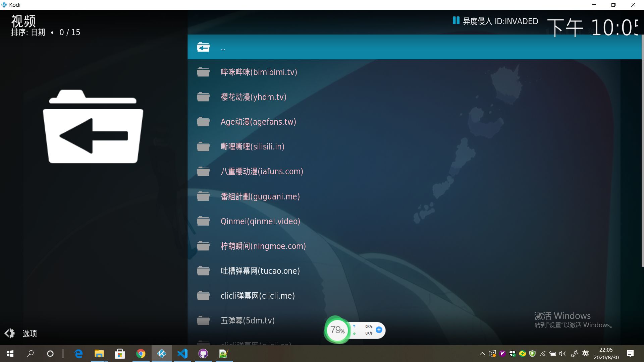Image resolution: width=644 pixels, height=362 pixels.
Task: Show hidden system tray icons
Action: coord(482,354)
